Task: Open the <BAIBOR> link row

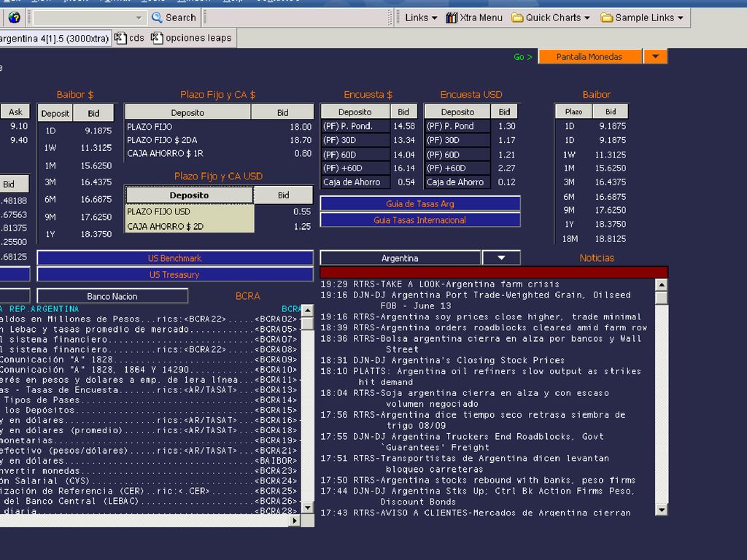Action: (x=149, y=461)
